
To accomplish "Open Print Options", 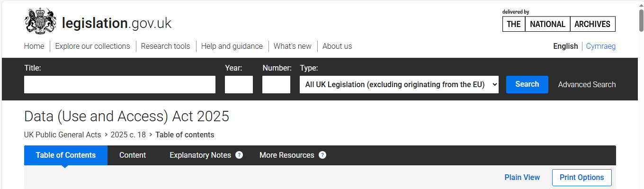I will click(582, 178).
